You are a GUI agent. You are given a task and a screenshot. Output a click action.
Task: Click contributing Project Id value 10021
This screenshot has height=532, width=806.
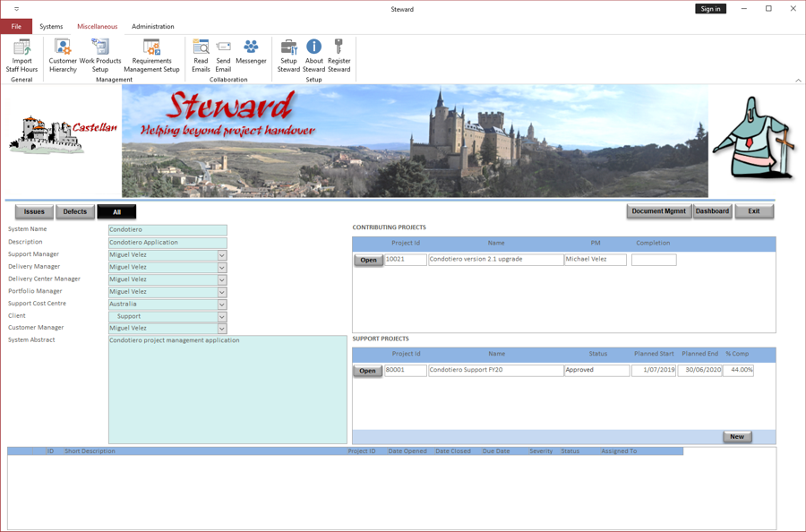(x=406, y=260)
